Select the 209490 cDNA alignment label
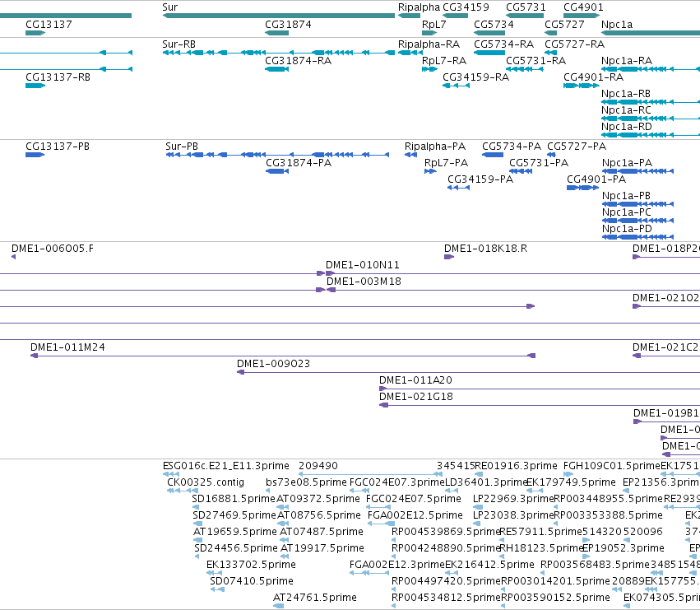This screenshot has width=700, height=610. point(318,466)
